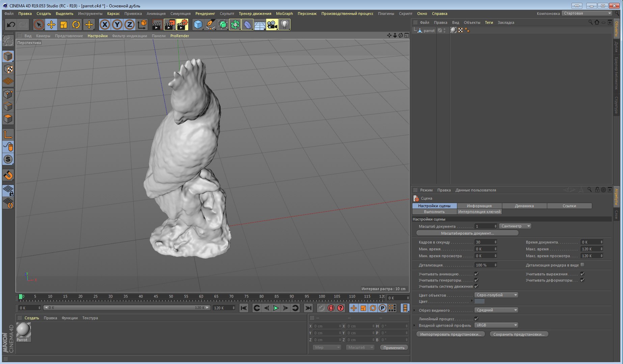The height and width of the screenshot is (364, 623).
Task: Open the Серо-голубой object color dropdown
Action: (x=496, y=295)
